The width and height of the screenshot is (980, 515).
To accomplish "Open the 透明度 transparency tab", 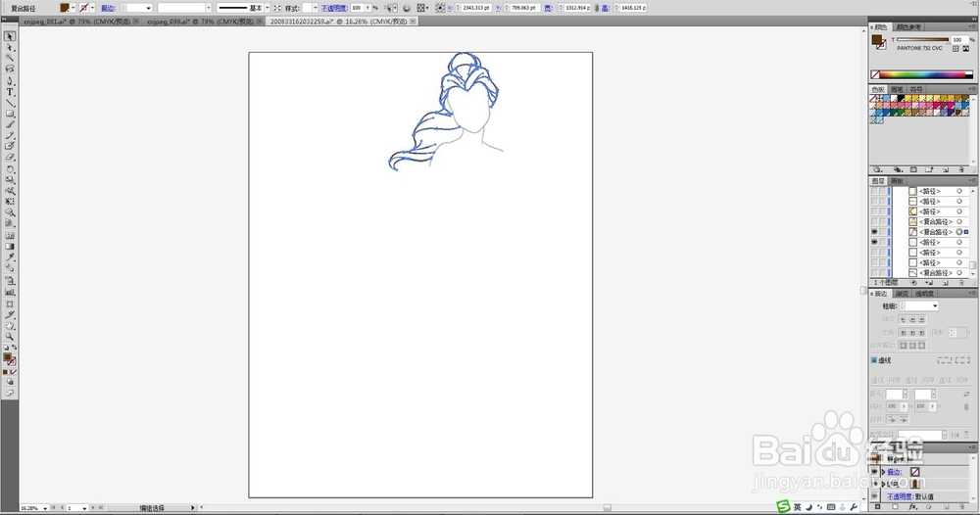I will click(924, 294).
